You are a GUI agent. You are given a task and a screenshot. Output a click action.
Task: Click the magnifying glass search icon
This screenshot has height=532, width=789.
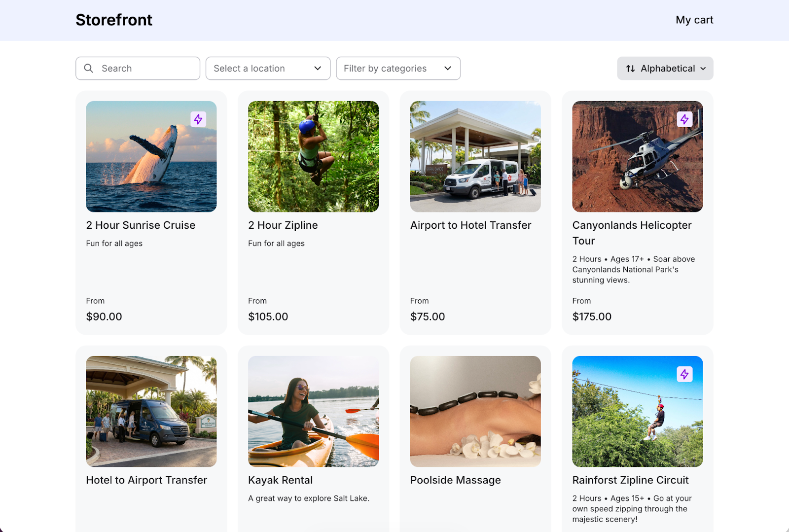click(x=89, y=69)
